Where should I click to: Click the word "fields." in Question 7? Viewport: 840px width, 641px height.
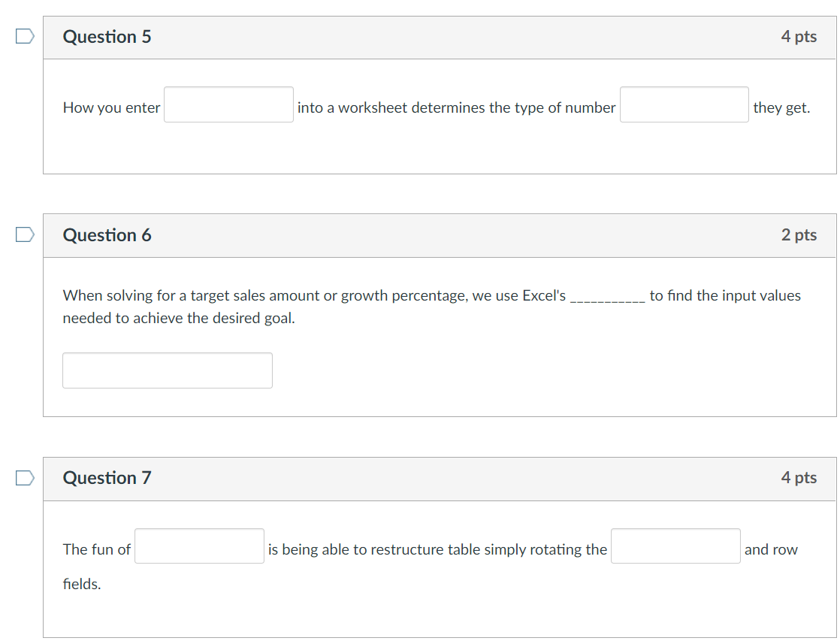[81, 584]
